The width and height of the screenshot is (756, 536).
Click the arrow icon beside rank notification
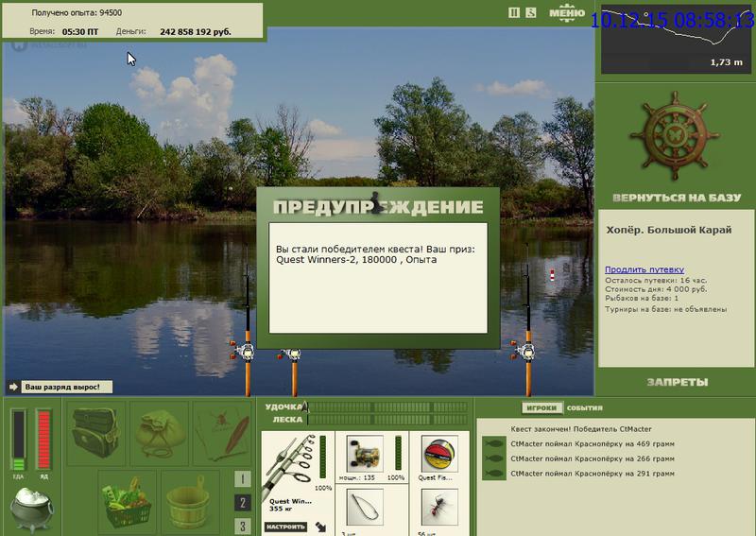tap(13, 387)
